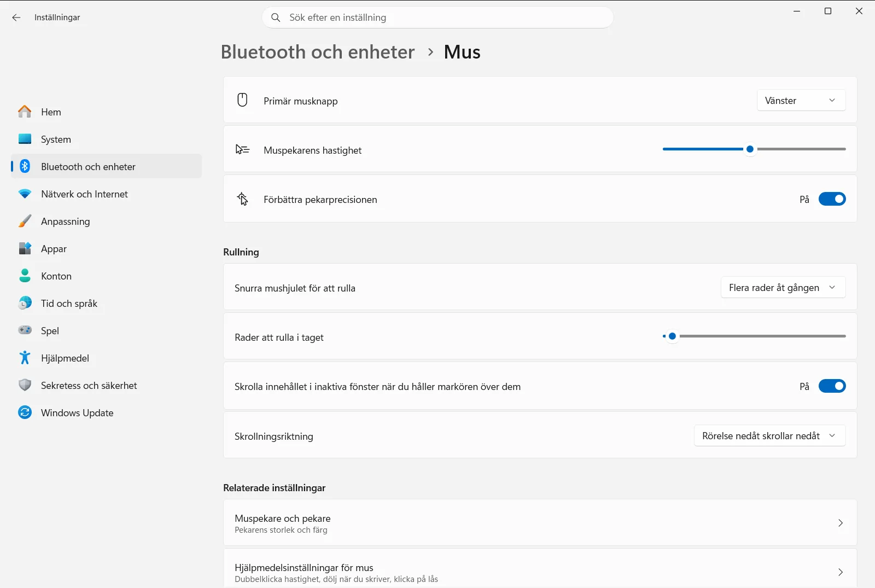Click the Sök efter en inställning field
Image resolution: width=875 pixels, height=588 pixels.
pyautogui.click(x=437, y=18)
